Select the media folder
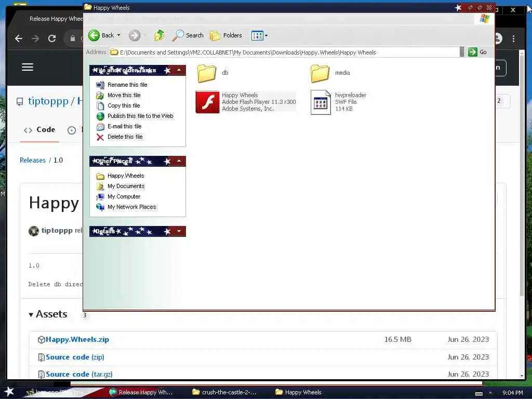This screenshot has height=399, width=532. click(330, 73)
